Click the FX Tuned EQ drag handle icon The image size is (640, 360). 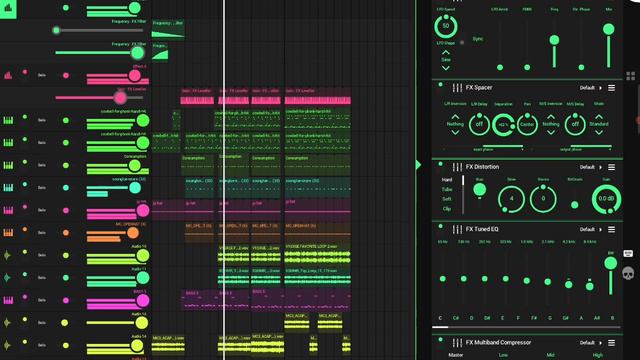(x=457, y=229)
